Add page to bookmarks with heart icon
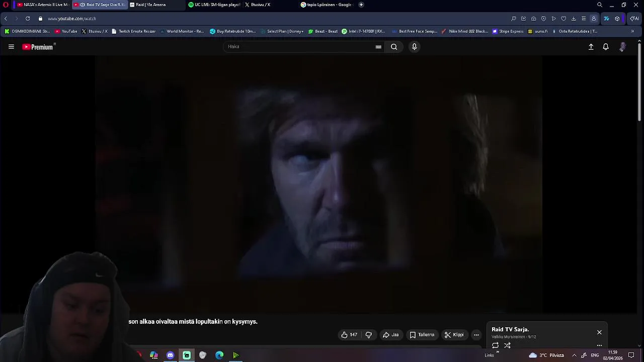644x362 pixels. (563, 19)
